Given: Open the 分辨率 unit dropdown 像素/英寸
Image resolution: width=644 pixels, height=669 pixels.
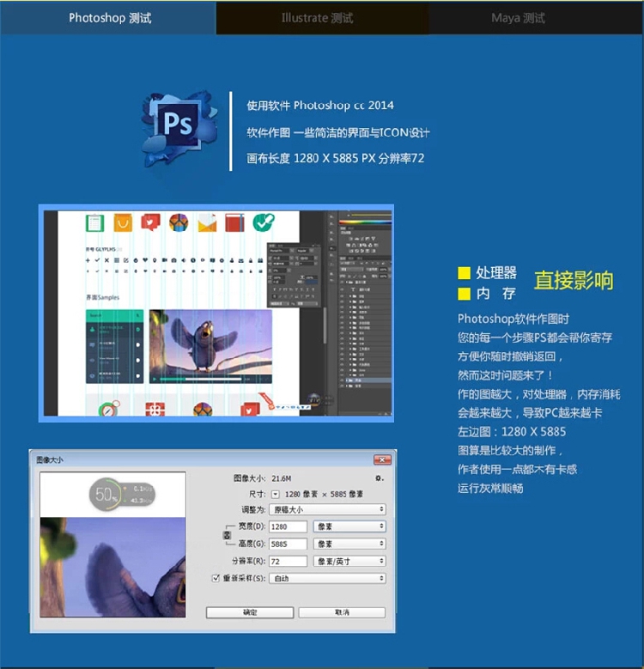Looking at the screenshot, I should pos(349,561).
